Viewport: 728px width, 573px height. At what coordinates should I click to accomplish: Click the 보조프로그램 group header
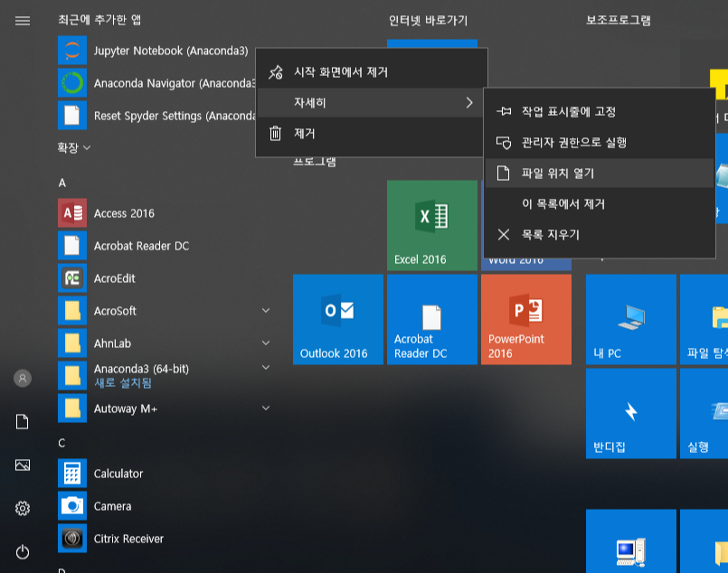(618, 21)
